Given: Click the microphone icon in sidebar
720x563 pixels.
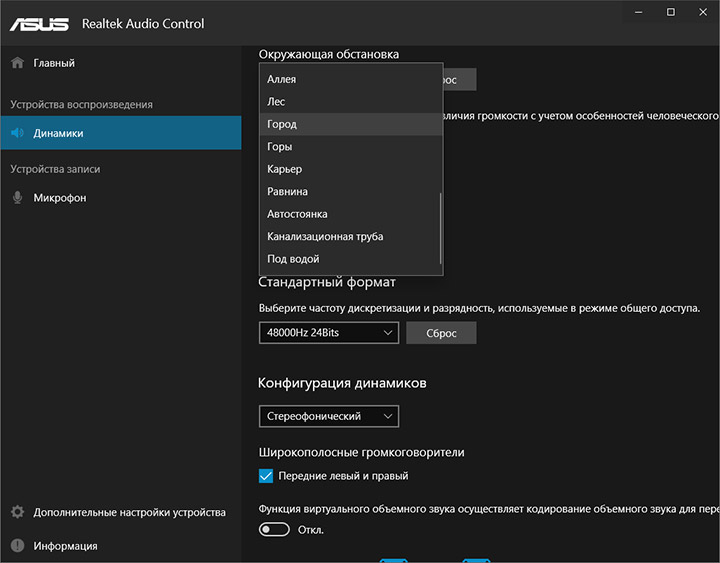Looking at the screenshot, I should pos(17,198).
